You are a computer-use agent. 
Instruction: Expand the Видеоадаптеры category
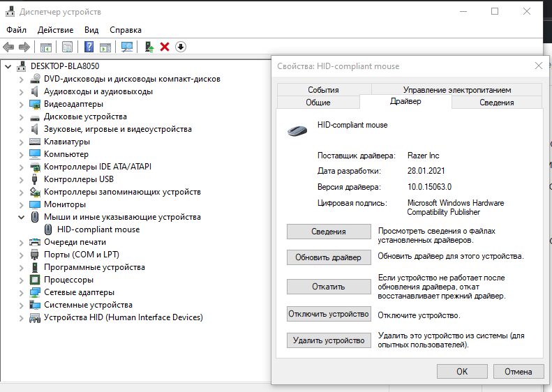(21, 104)
